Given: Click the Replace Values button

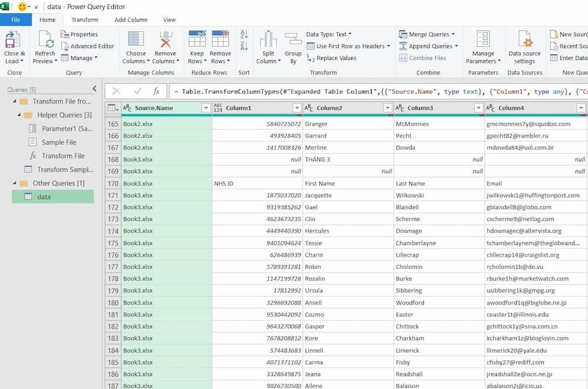Looking at the screenshot, I should (x=336, y=58).
